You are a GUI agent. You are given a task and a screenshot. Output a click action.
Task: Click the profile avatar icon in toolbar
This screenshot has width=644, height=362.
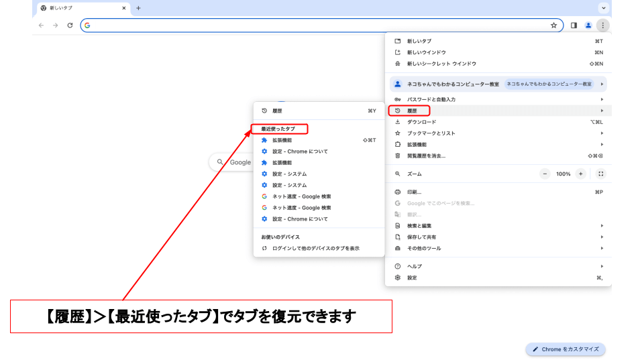(588, 25)
